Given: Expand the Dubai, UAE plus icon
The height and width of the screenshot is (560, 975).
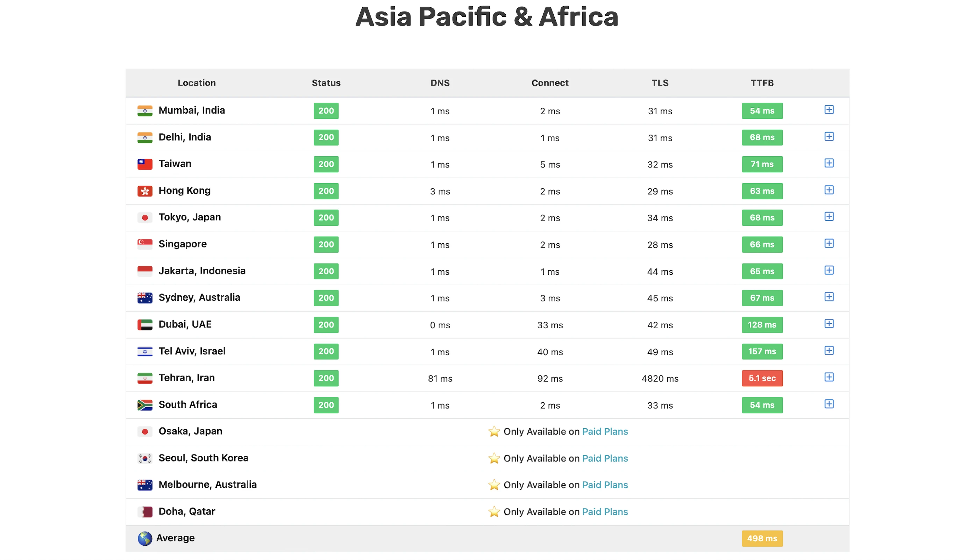Looking at the screenshot, I should [x=829, y=323].
